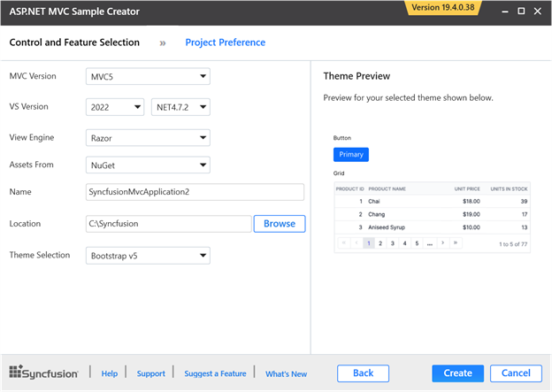Open the NET4.7.2 framework dropdown
The image size is (552, 392).
pos(180,107)
